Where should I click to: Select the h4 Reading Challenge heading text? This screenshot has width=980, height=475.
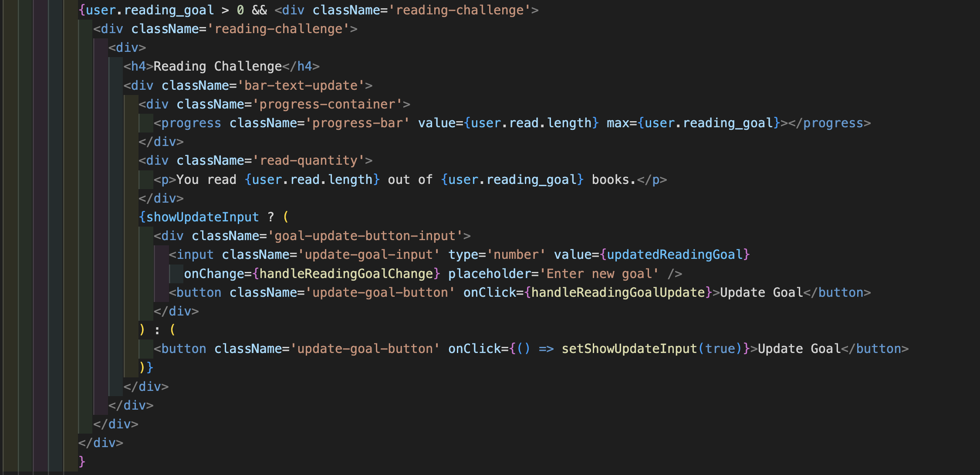(218, 66)
